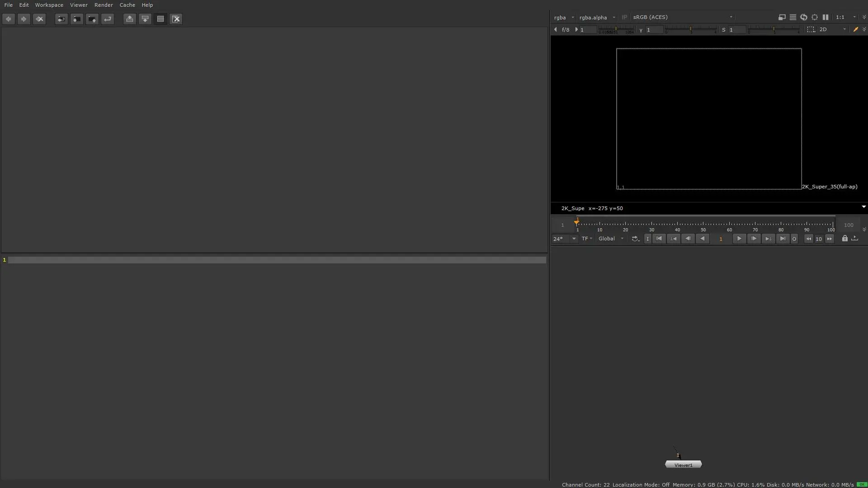Run the current script with the enter-arrow icon
The image size is (868, 488).
pos(107,19)
